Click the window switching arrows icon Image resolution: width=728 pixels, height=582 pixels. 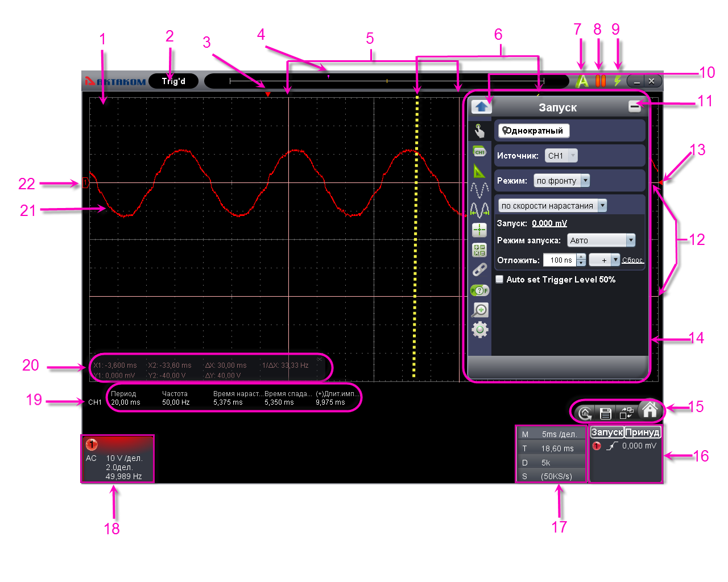[x=627, y=413]
